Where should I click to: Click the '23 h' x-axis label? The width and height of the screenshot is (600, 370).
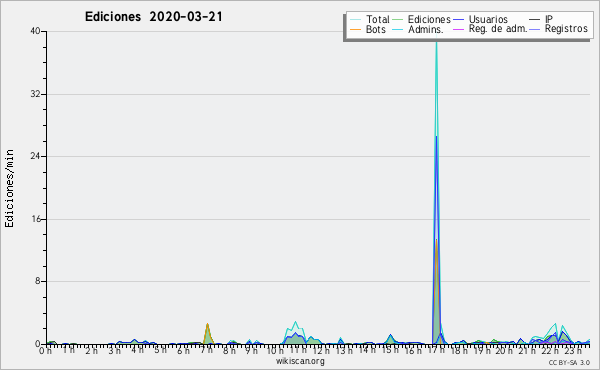(x=573, y=350)
